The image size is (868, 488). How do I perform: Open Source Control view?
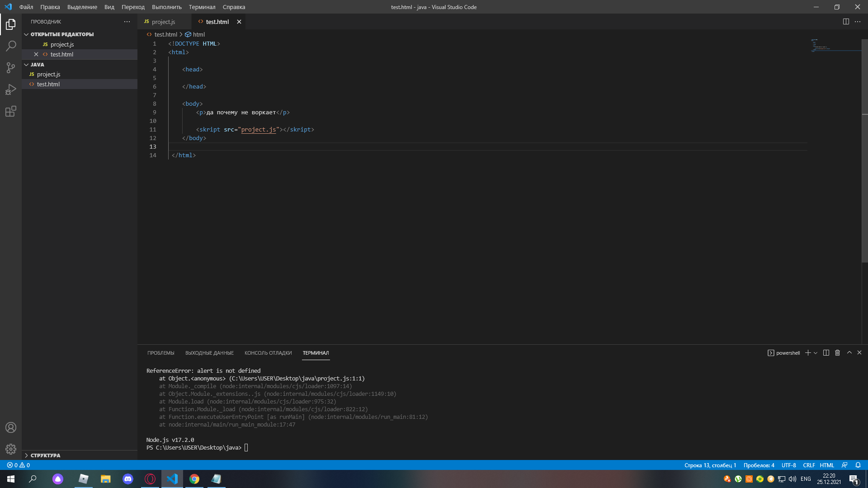point(11,68)
